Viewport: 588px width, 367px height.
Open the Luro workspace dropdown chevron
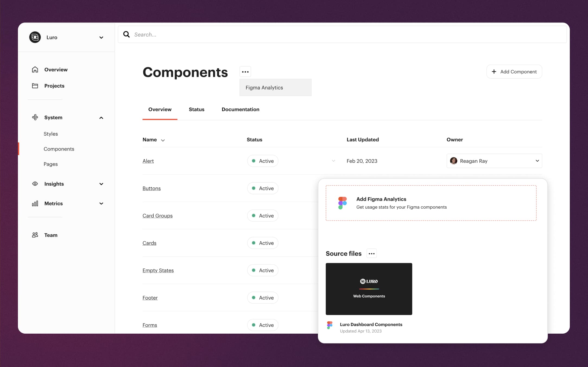(101, 37)
